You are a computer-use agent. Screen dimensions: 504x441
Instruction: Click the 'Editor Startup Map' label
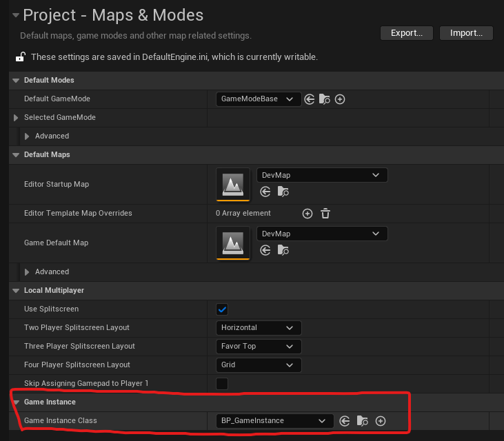coord(57,185)
